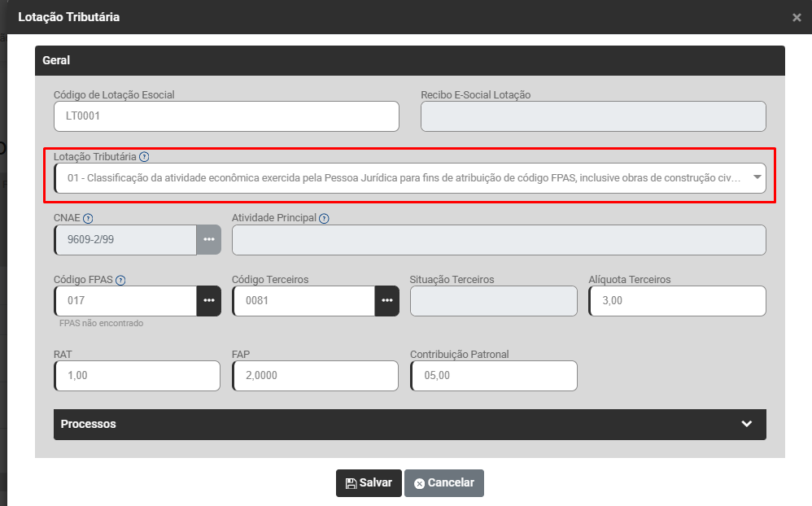Focus the Código de Lotação Esocial field
This screenshot has width=812, height=506.
click(x=226, y=116)
